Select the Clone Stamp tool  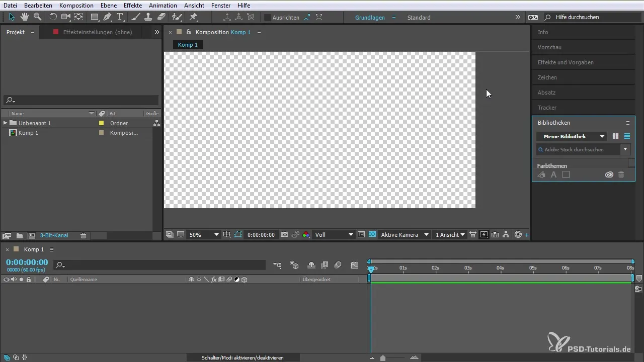(x=148, y=17)
